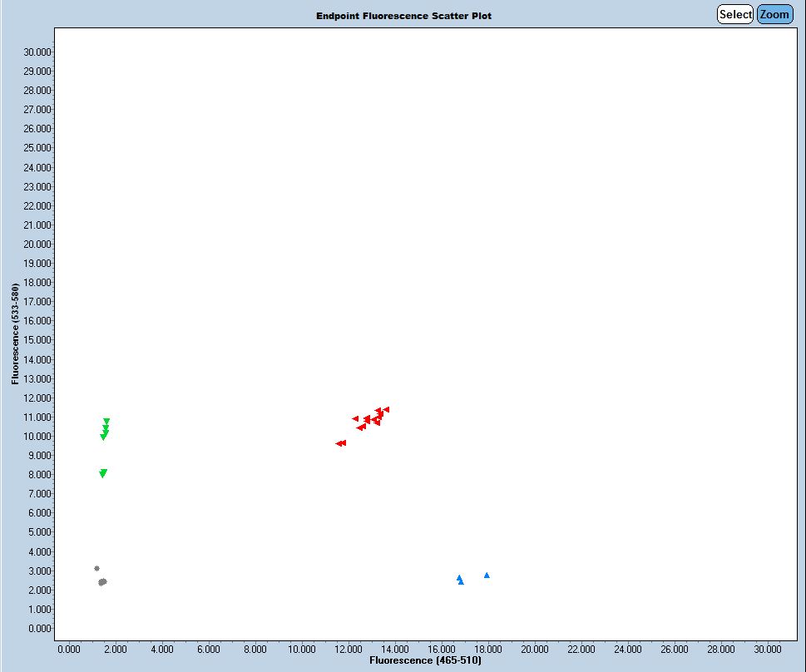Click the 0.000 tick on the x-axis
This screenshot has width=806, height=672.
click(x=68, y=649)
